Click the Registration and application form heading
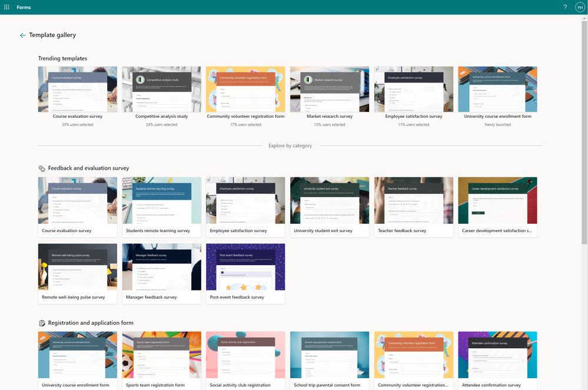Image resolution: width=588 pixels, height=390 pixels. (91, 323)
